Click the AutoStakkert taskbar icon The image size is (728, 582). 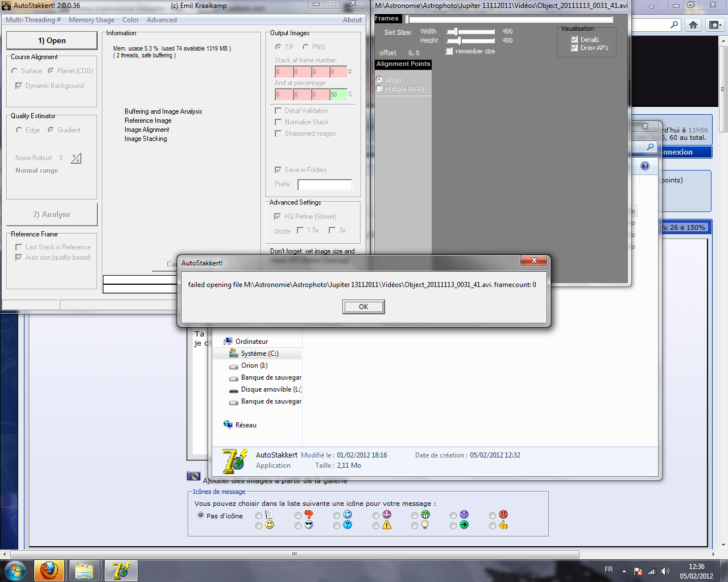point(120,570)
